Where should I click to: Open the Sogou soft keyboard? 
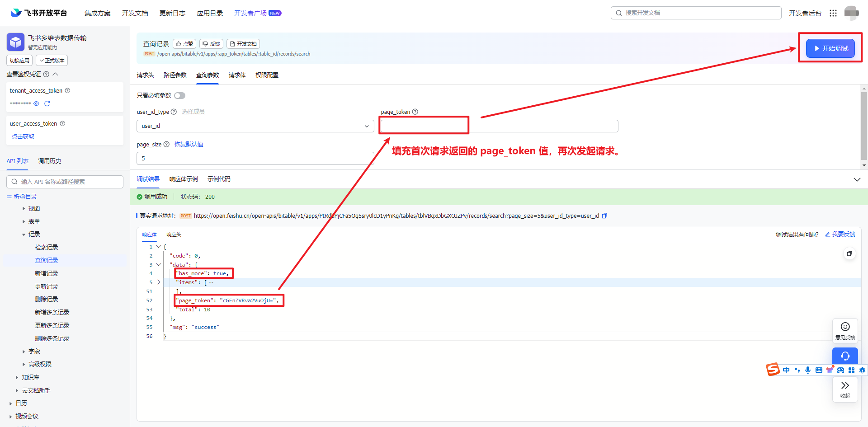tap(819, 370)
